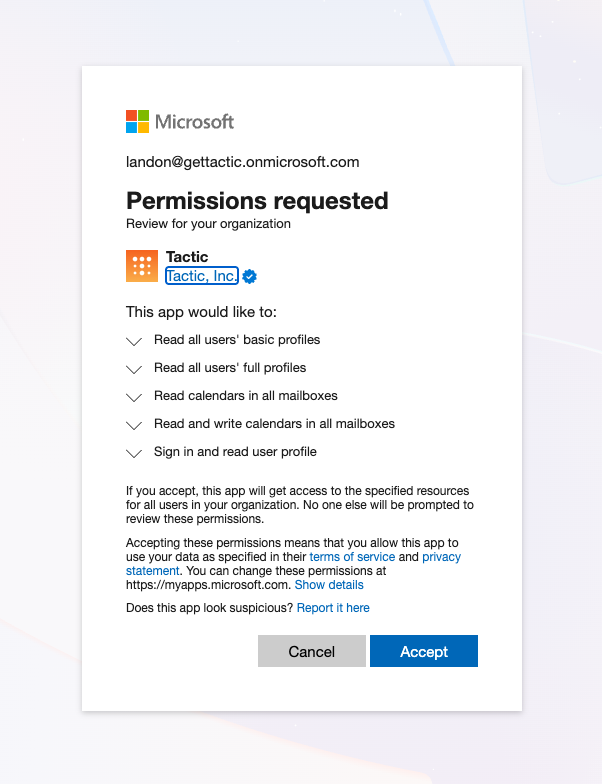The height and width of the screenshot is (784, 602).
Task: Expand "Read all users' full profiles" chevron
Action: tap(135, 369)
